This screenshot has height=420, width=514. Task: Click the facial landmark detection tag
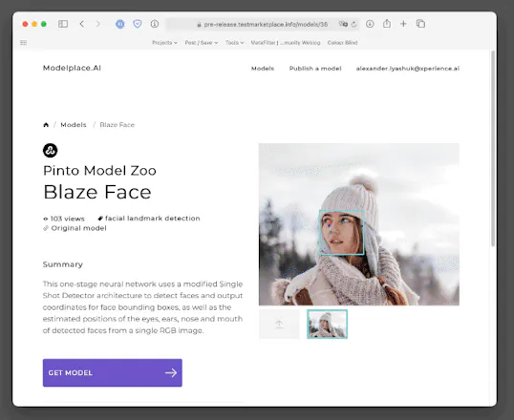tap(153, 219)
